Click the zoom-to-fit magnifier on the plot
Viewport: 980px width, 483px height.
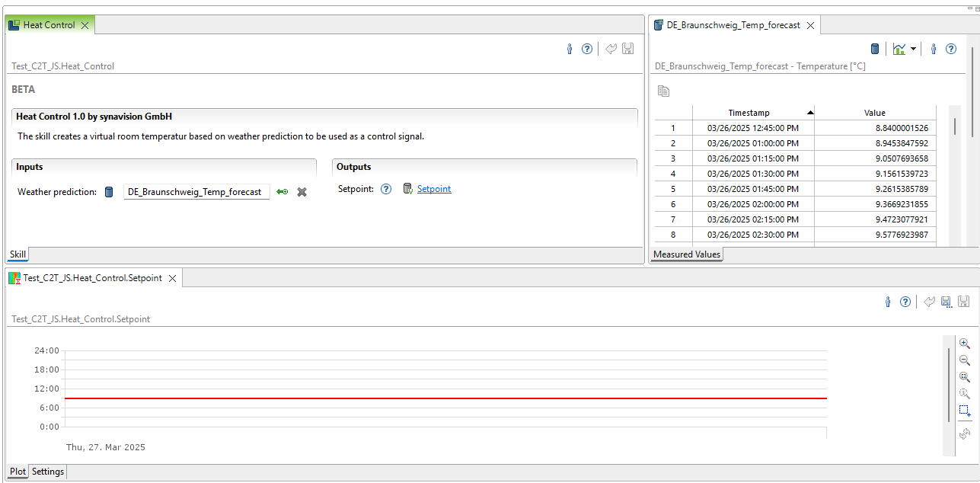pos(965,377)
